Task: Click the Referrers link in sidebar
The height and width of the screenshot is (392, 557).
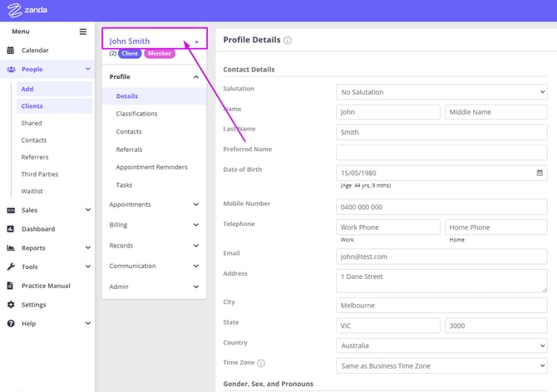Action: click(x=34, y=157)
